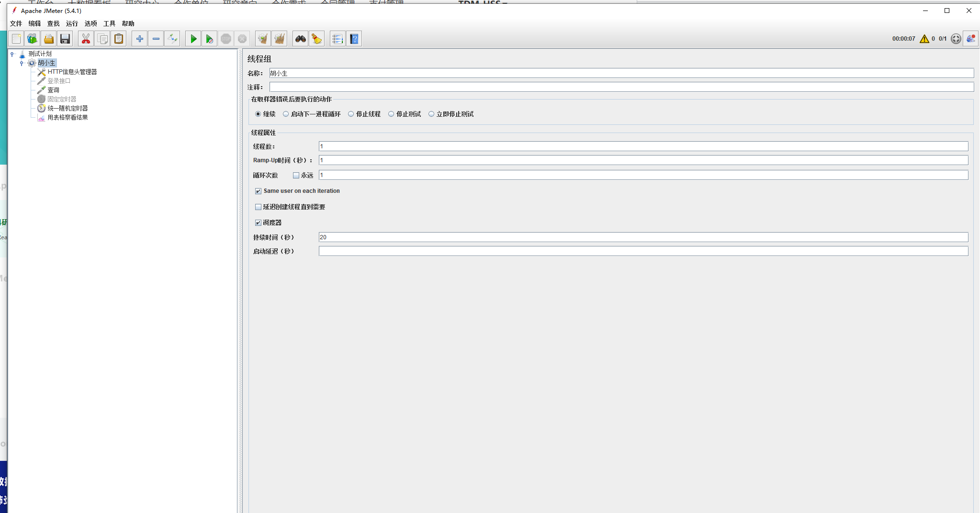Start the test with green play icon
Image resolution: width=980 pixels, height=513 pixels.
pyautogui.click(x=193, y=39)
